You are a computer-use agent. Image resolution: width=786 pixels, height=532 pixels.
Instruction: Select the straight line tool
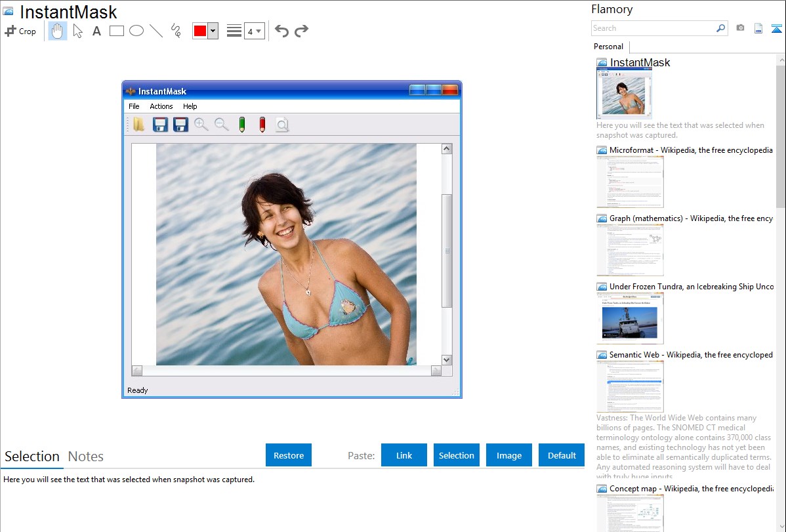tap(156, 31)
